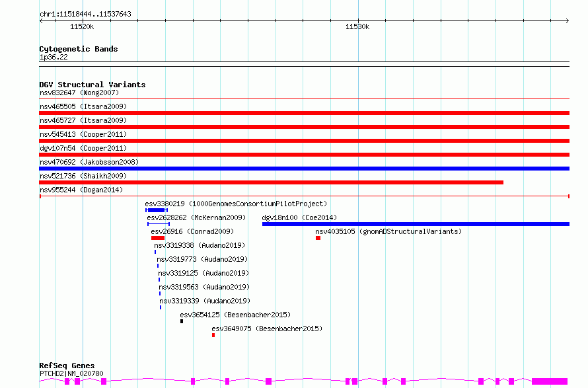This screenshot has width=588, height=388.
Task: Click the left arrow of the ruler
Action: click(41, 21)
